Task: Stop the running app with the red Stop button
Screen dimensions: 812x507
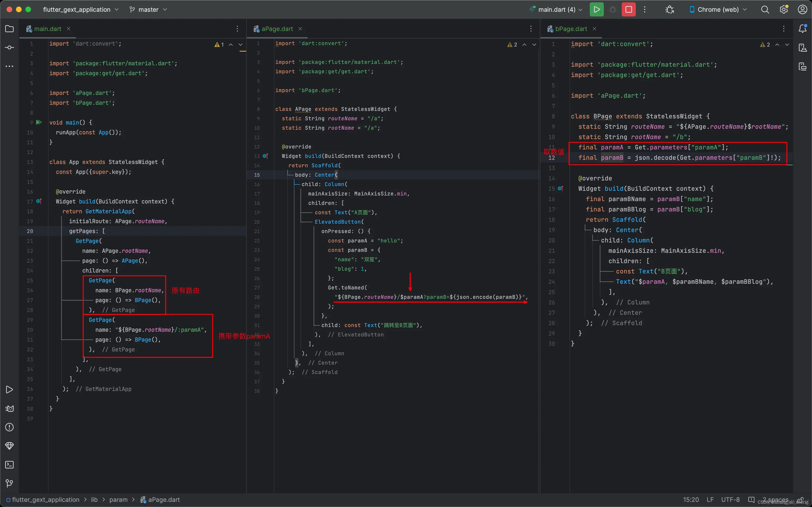Action: click(x=629, y=9)
